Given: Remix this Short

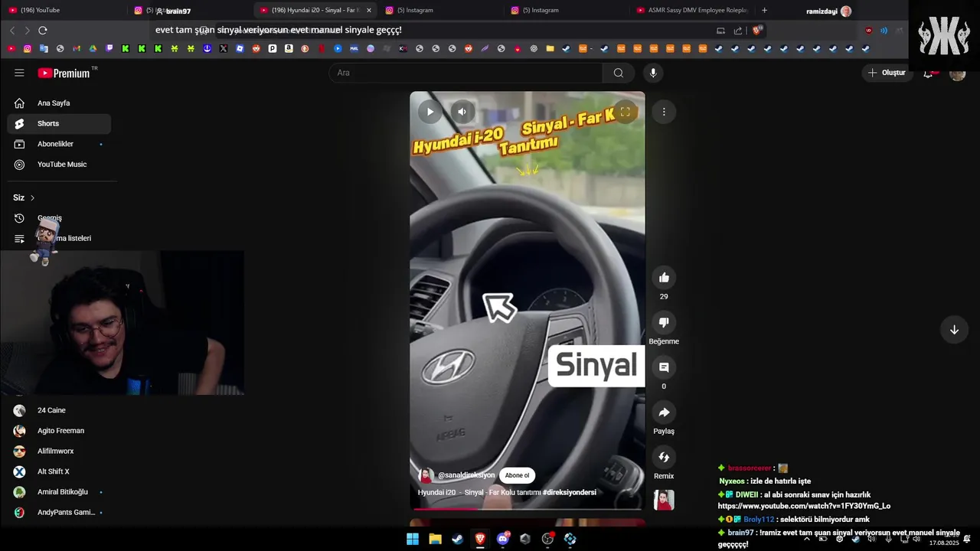Looking at the screenshot, I should 664,458.
